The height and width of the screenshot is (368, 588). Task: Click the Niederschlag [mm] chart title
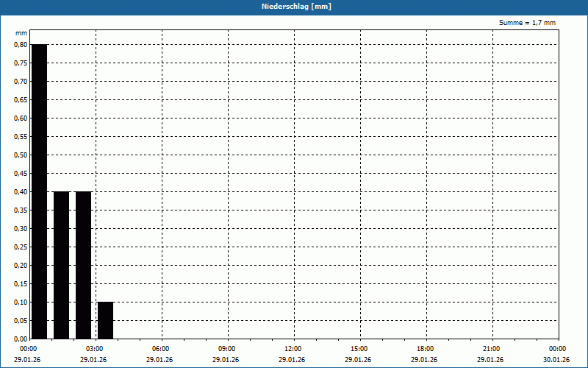294,7
